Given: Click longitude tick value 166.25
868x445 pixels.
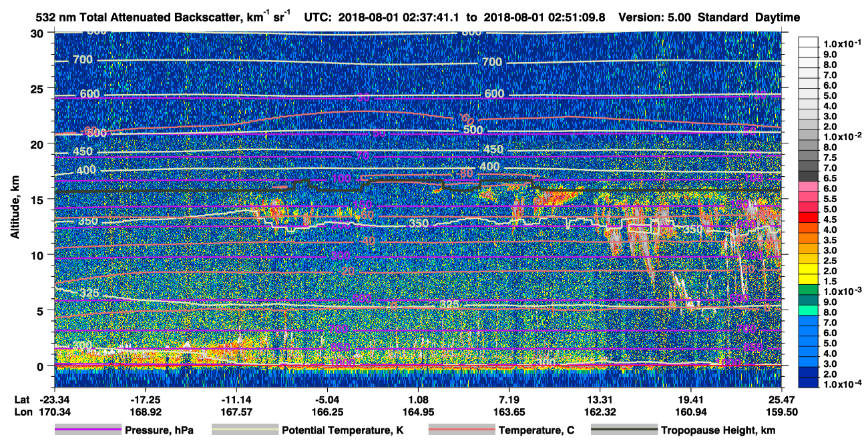Looking at the screenshot, I should [327, 412].
